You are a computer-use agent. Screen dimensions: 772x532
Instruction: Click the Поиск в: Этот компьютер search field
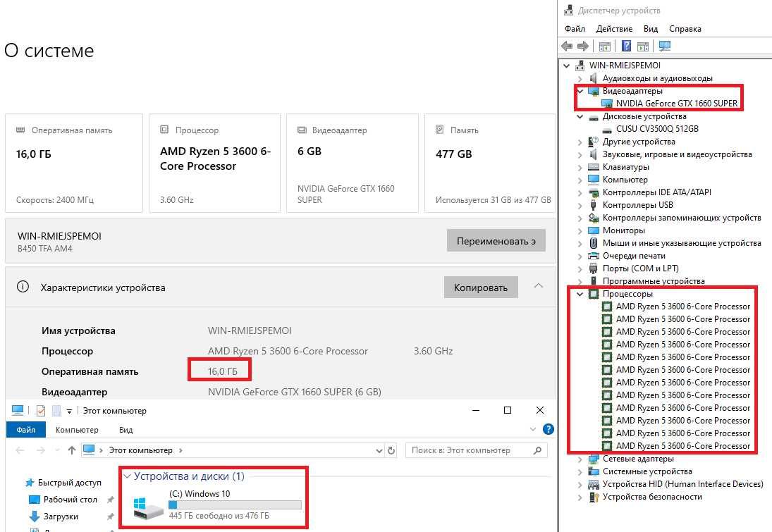pos(476,450)
